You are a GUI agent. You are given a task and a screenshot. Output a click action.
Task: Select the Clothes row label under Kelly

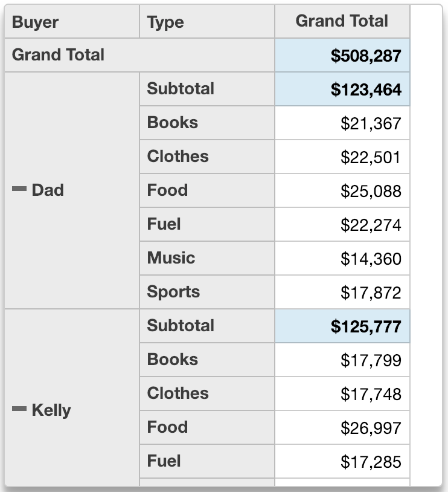(x=178, y=393)
